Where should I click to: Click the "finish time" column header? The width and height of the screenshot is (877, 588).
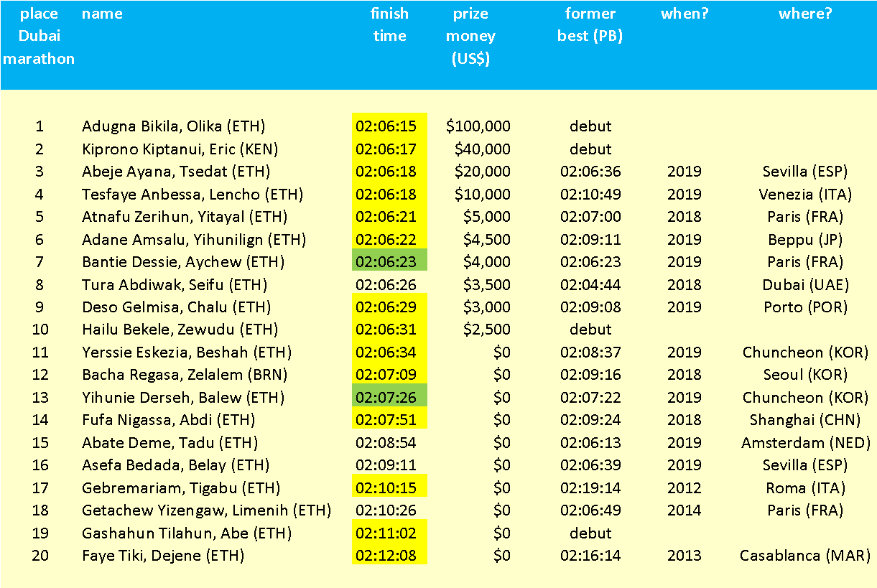click(x=389, y=24)
